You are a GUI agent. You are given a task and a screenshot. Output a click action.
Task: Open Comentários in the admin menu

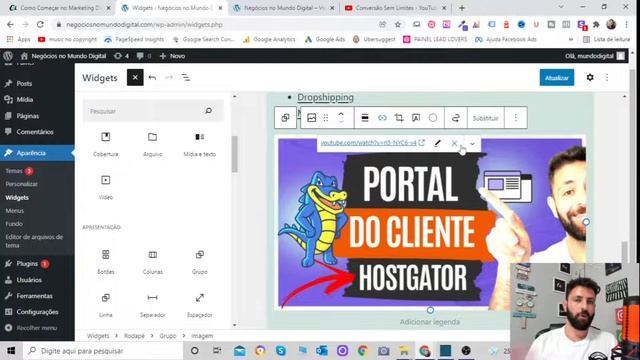(x=35, y=132)
